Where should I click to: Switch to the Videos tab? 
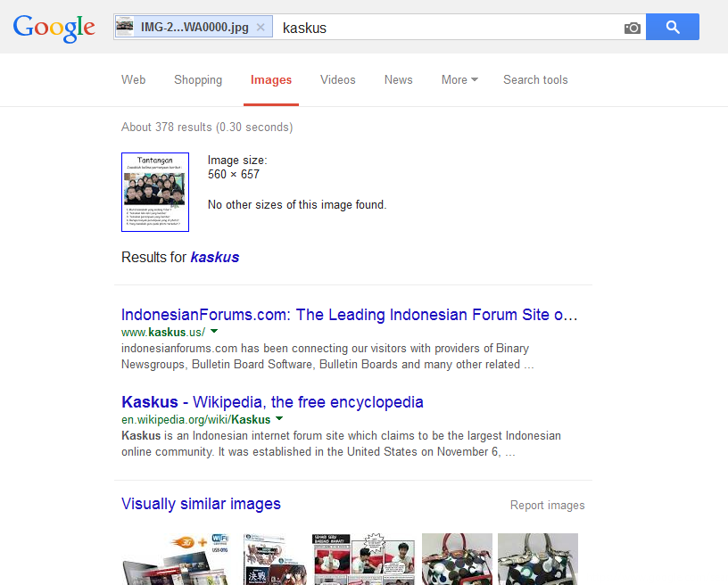point(338,79)
